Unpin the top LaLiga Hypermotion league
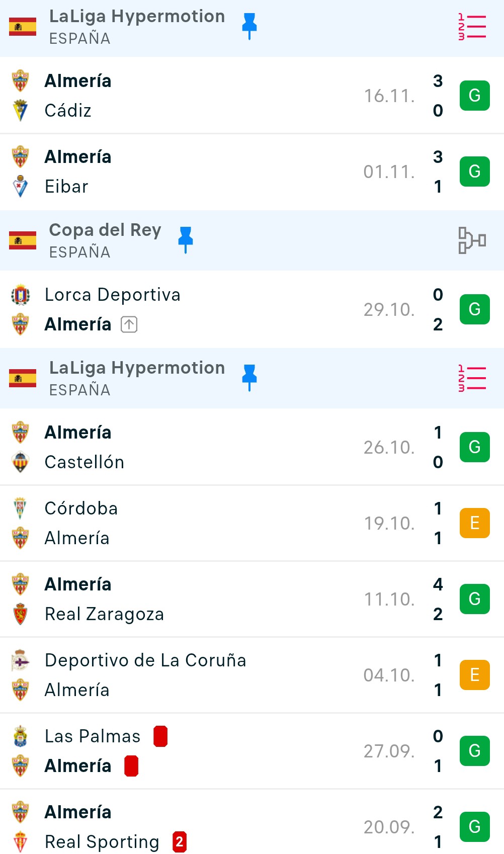 click(x=249, y=26)
